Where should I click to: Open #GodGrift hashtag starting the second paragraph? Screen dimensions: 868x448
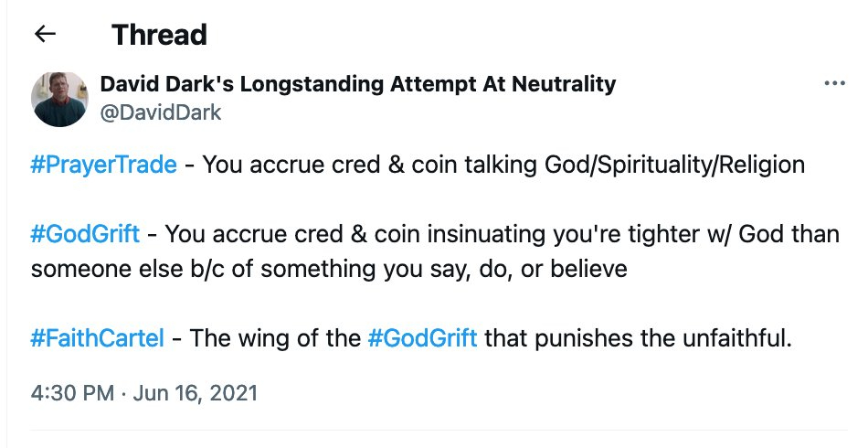(85, 234)
